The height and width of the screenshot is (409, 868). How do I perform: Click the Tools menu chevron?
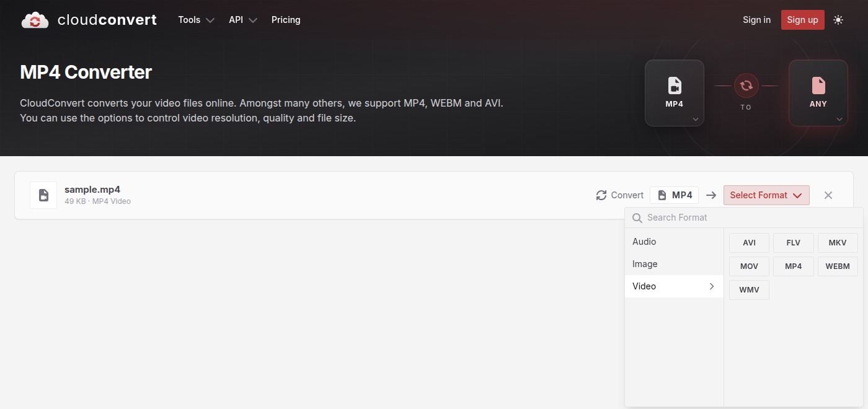[x=210, y=20]
